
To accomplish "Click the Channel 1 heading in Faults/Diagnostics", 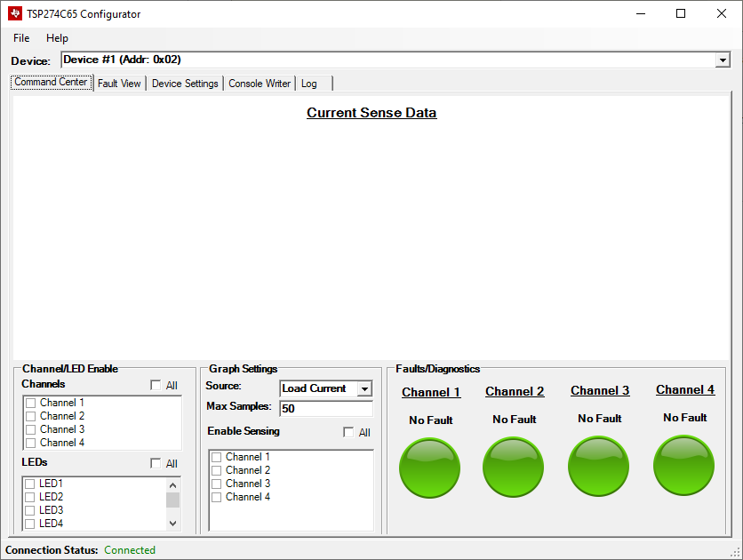I will 431,393.
